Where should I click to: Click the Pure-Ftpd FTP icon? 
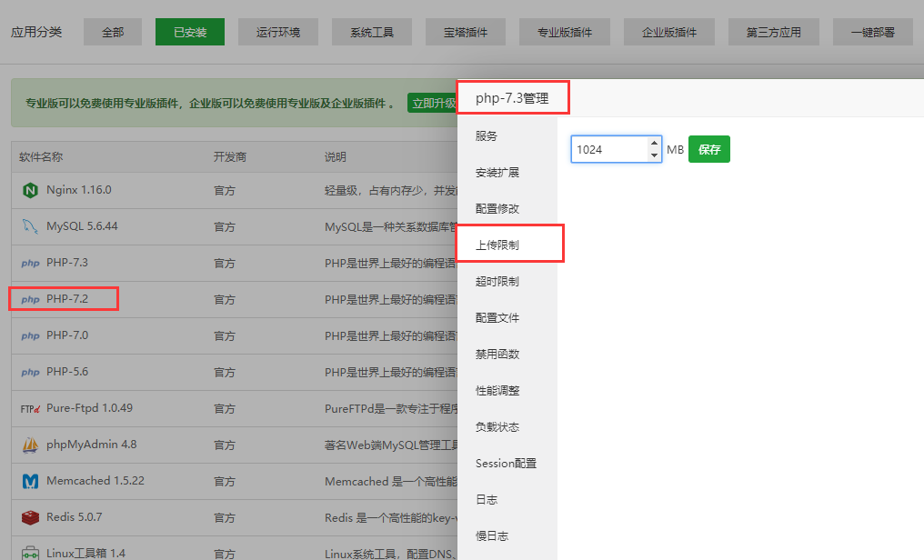[30, 408]
